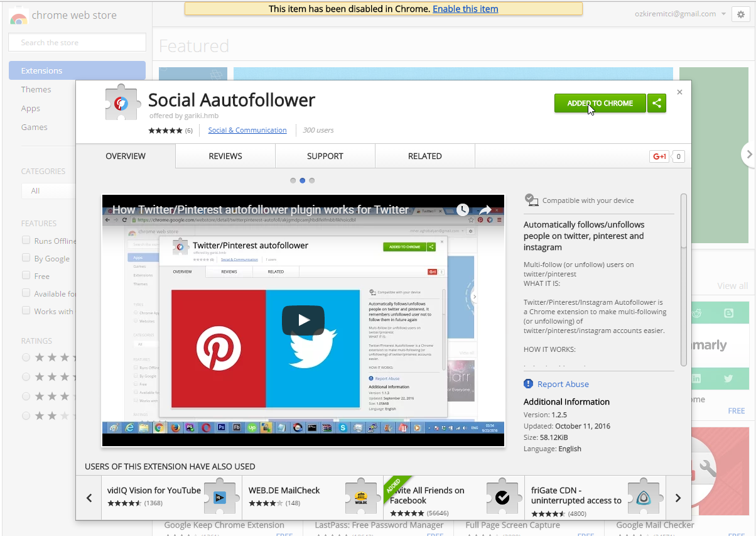
Task: Click the first carousel dot indicator
Action: (293, 180)
